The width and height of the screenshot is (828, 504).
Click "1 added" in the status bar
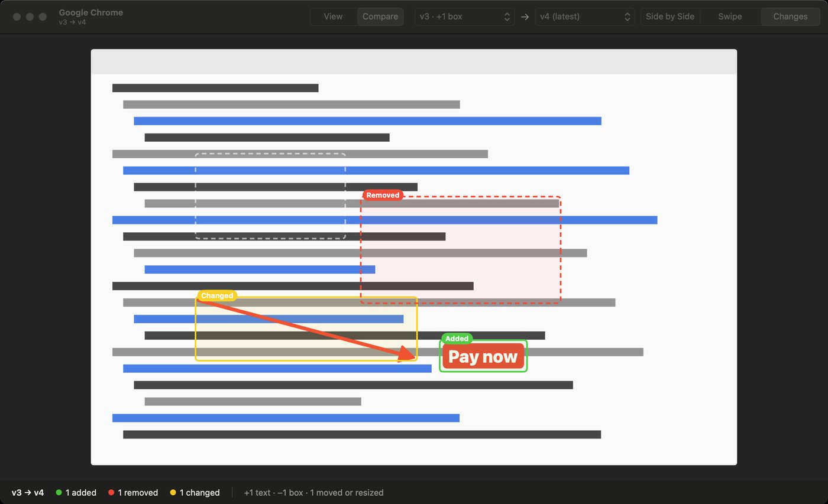pyautogui.click(x=76, y=492)
